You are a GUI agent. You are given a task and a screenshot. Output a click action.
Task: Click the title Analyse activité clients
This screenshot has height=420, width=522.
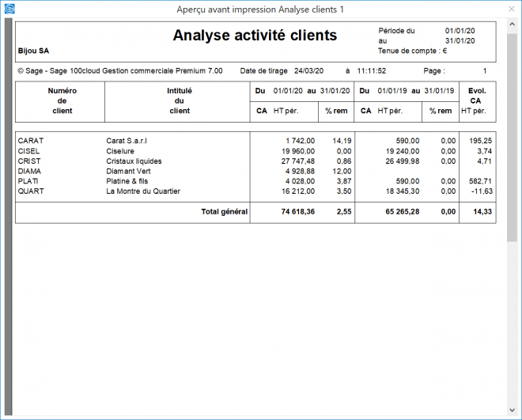pos(255,36)
